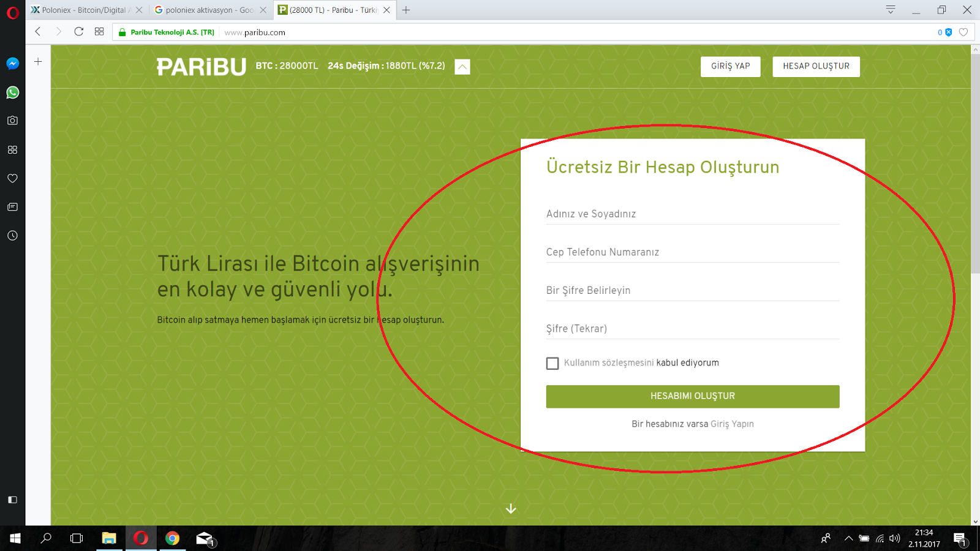Close the poloniex aktivasyon tab
This screenshot has width=980, height=551.
click(x=263, y=10)
